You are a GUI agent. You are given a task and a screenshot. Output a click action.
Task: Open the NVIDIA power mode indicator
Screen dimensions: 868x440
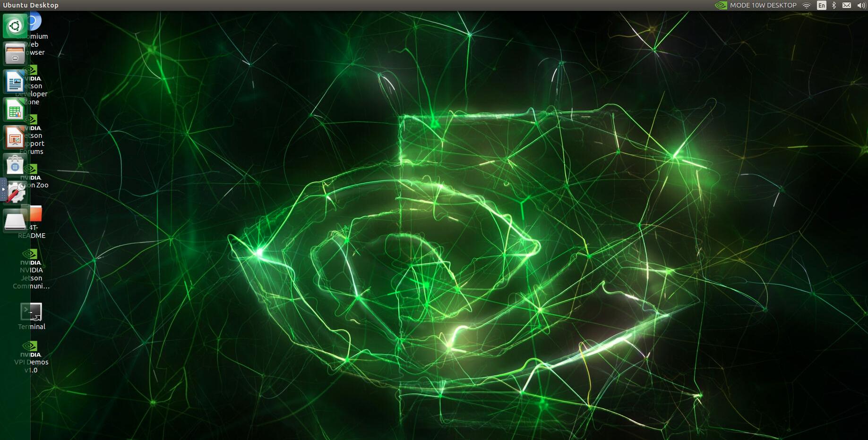721,5
